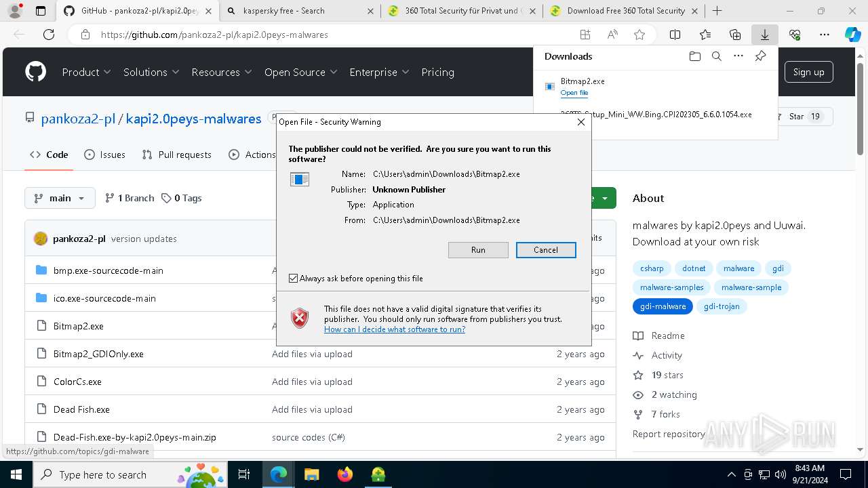Open ColorCs.exe file

77,382
